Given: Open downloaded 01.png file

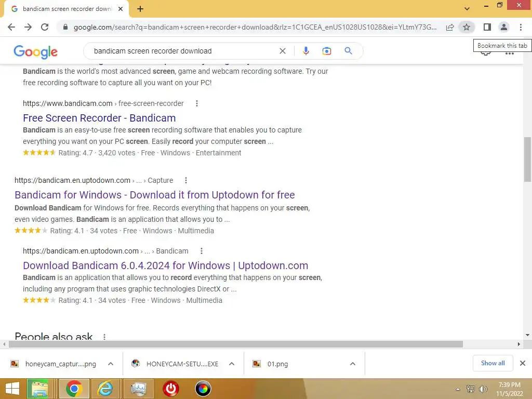Looking at the screenshot, I should click(271, 364).
